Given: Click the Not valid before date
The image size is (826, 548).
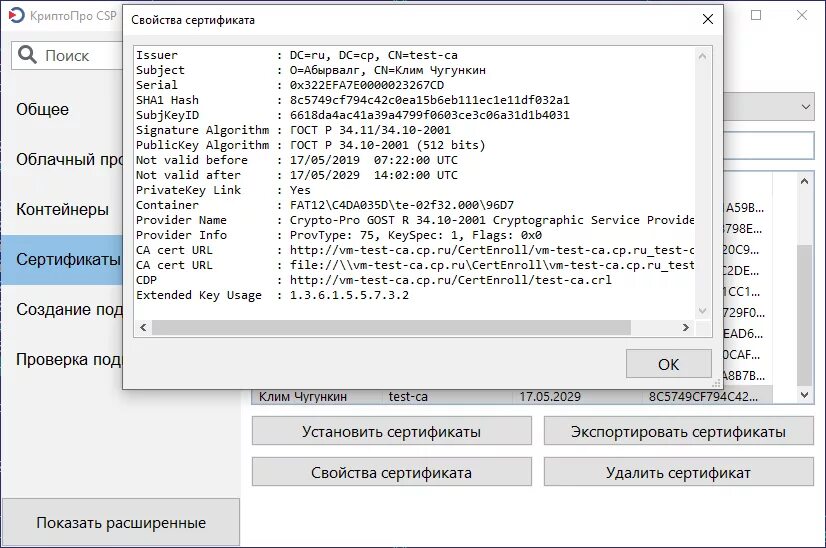Looking at the screenshot, I should pos(373,160).
